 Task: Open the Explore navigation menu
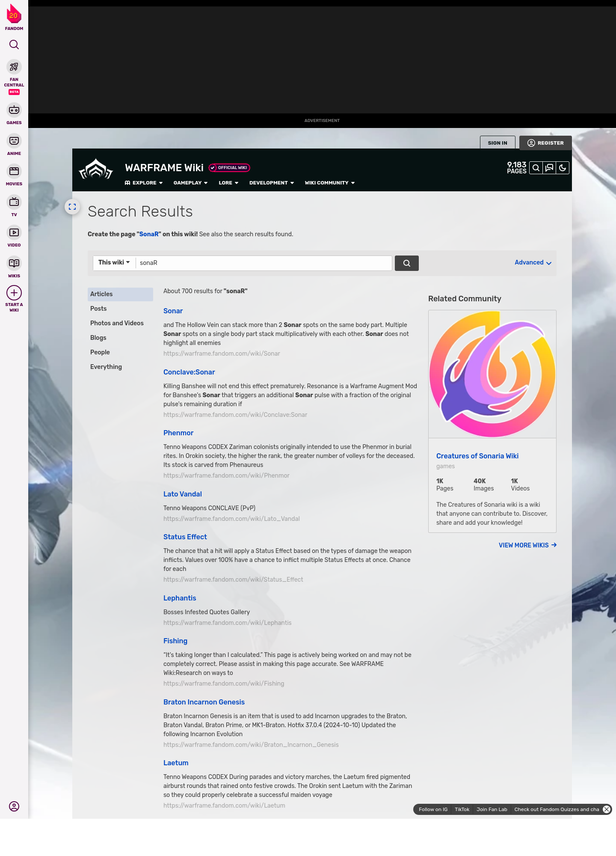tap(144, 183)
